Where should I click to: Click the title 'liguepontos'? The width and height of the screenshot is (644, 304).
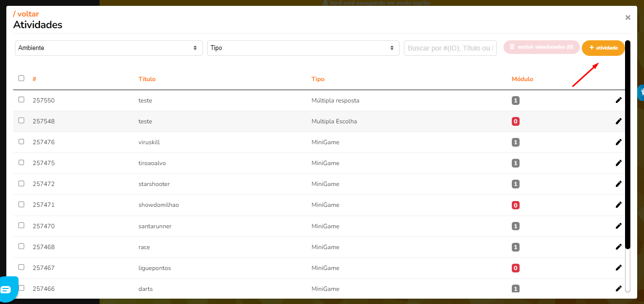pos(155,268)
